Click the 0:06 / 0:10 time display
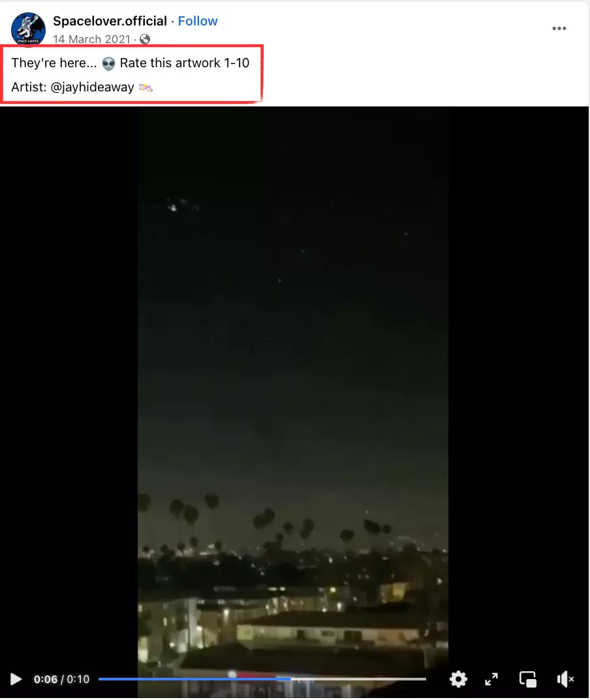This screenshot has width=590, height=700. 61,679
